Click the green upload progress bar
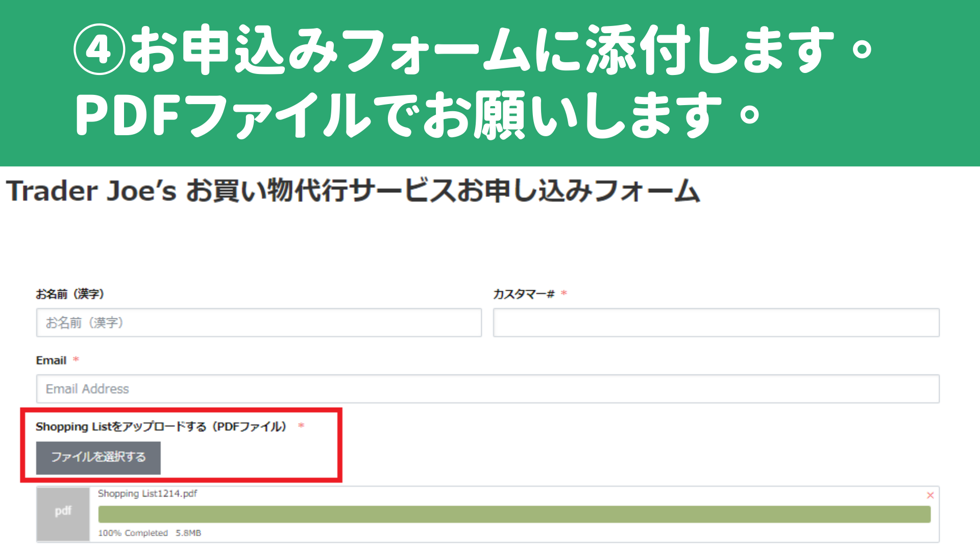Screen dimensions: 980x551 pyautogui.click(x=514, y=514)
